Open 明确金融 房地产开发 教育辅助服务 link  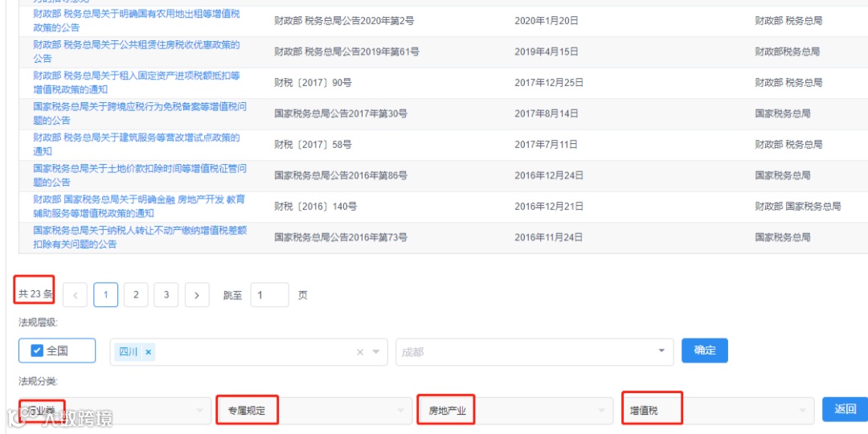pos(139,207)
